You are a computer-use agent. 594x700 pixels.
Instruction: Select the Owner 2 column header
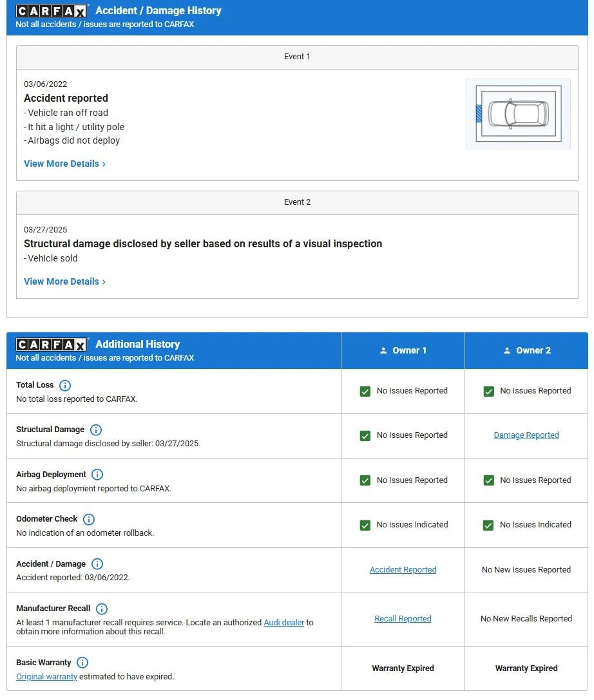pyautogui.click(x=526, y=350)
